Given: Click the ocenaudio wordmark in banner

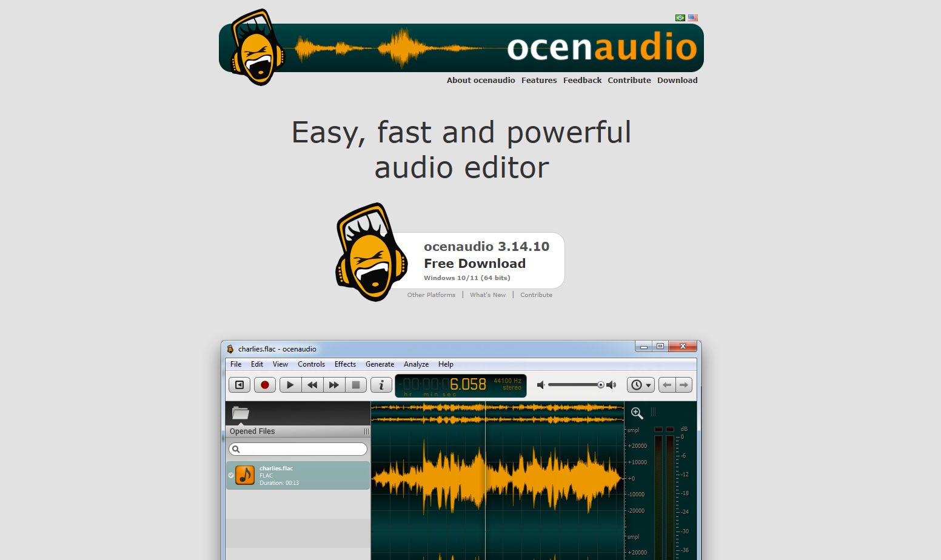Looking at the screenshot, I should click(x=602, y=47).
